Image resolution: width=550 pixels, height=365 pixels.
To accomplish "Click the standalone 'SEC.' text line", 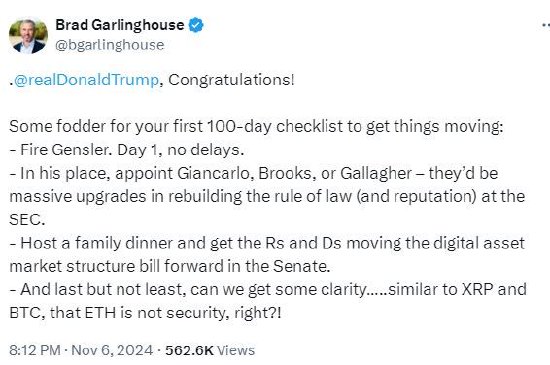I will [27, 220].
